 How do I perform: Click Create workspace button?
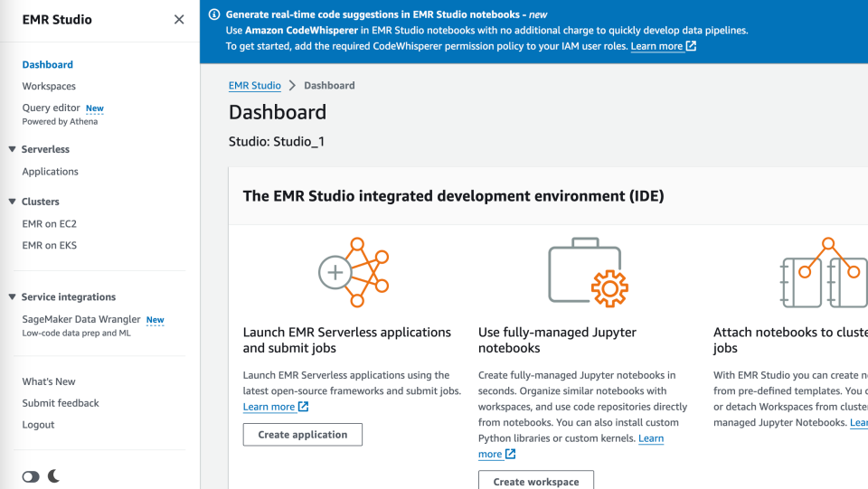pos(536,480)
